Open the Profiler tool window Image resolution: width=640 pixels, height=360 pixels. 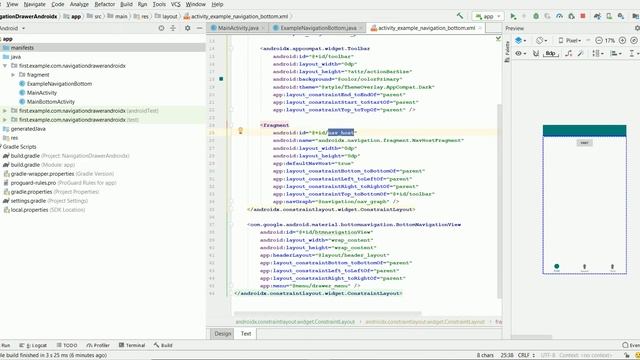pos(98,345)
